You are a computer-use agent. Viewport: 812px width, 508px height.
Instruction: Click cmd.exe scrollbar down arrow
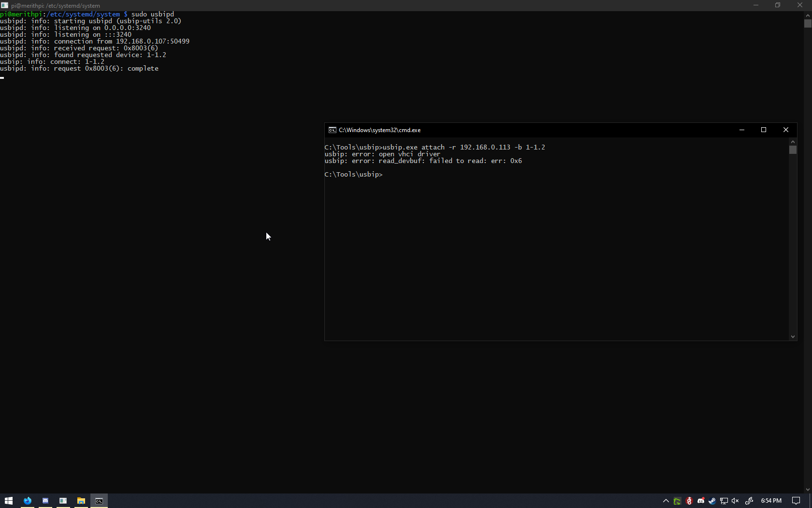point(793,337)
